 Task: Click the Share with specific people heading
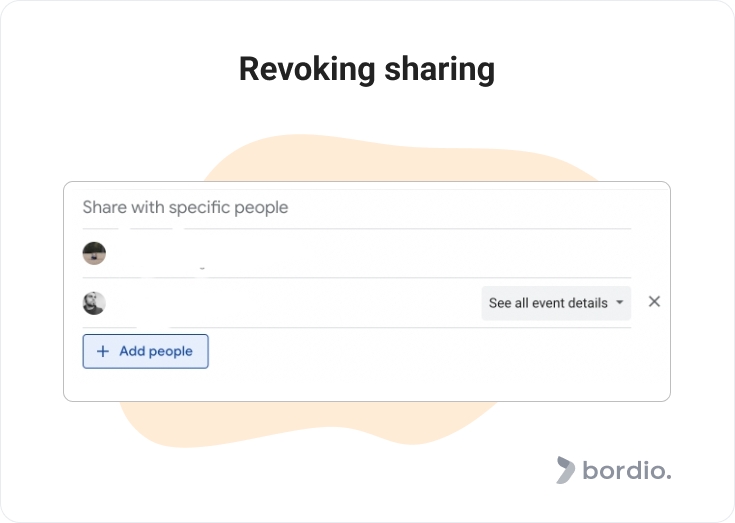(185, 207)
